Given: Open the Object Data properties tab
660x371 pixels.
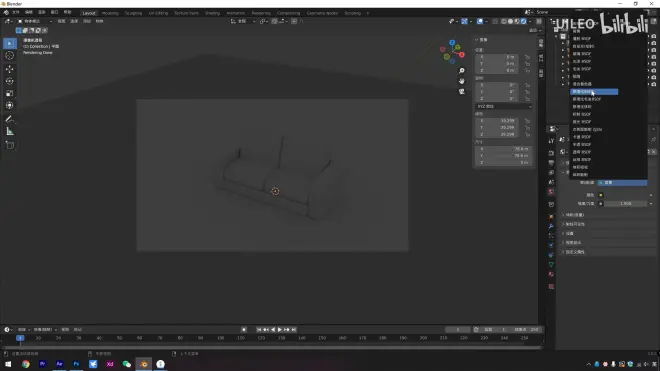Looking at the screenshot, I should tap(551, 265).
